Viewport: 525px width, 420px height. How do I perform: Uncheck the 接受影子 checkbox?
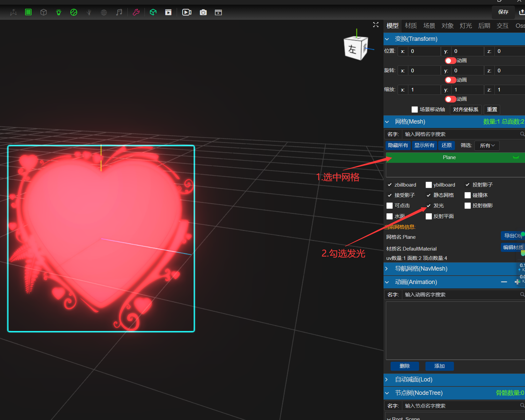(390, 195)
